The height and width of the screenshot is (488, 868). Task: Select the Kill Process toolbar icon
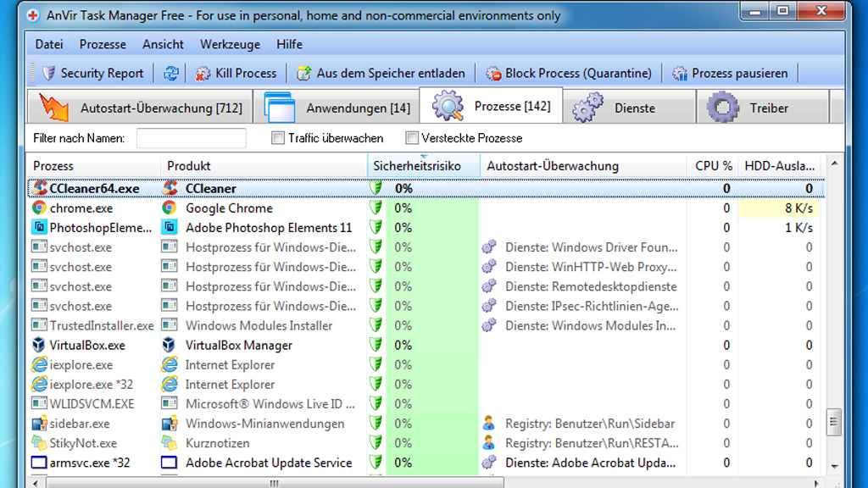(201, 73)
